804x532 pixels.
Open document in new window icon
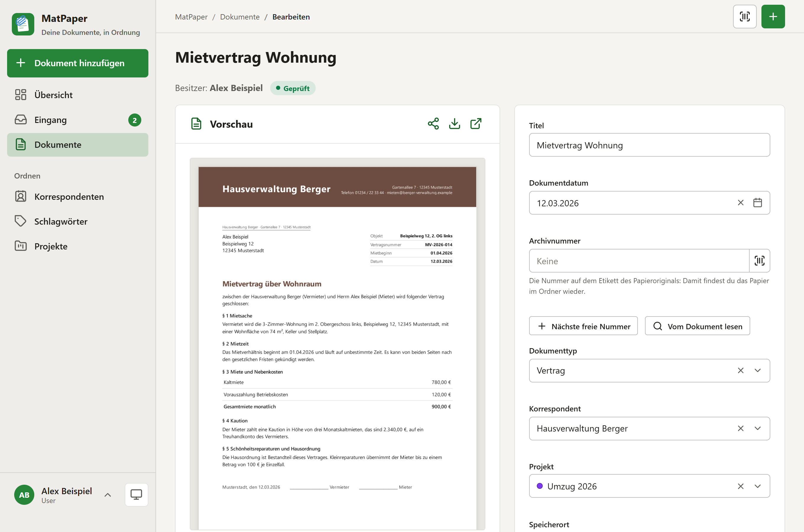click(x=476, y=124)
